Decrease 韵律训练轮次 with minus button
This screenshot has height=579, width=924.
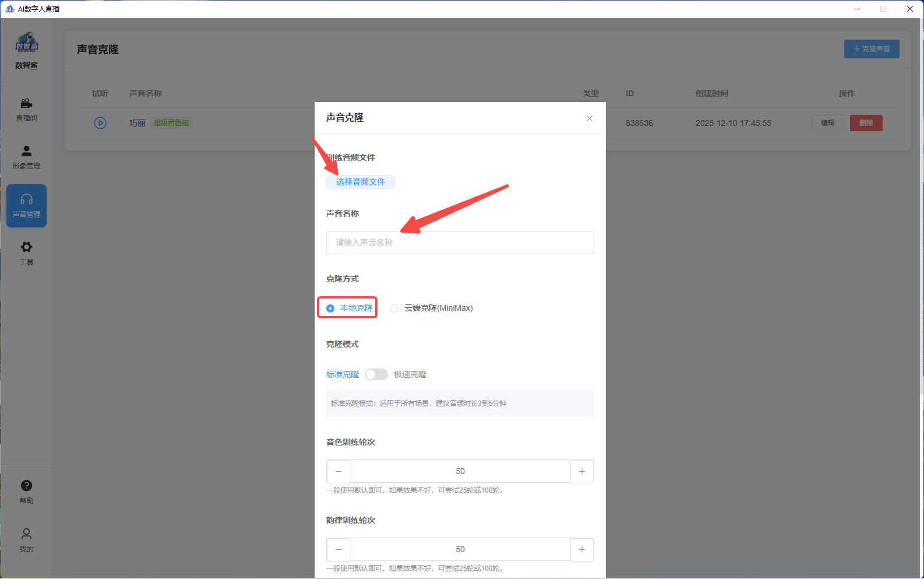click(x=338, y=549)
